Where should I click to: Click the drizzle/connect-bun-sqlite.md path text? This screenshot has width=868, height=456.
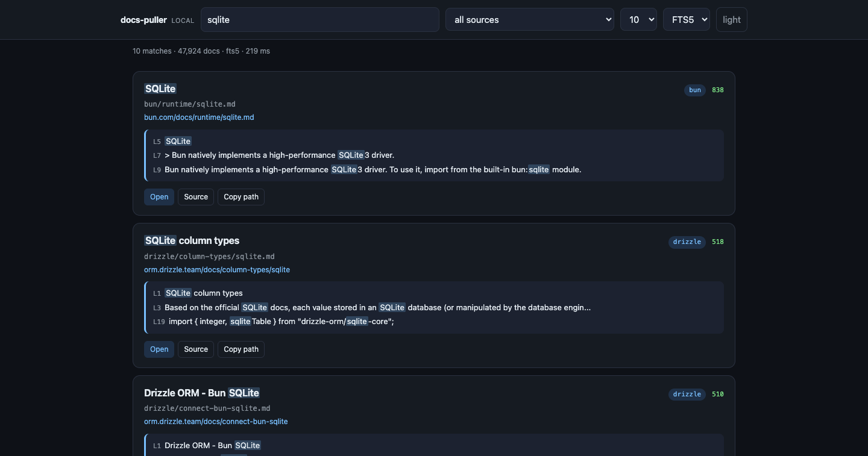click(207, 408)
